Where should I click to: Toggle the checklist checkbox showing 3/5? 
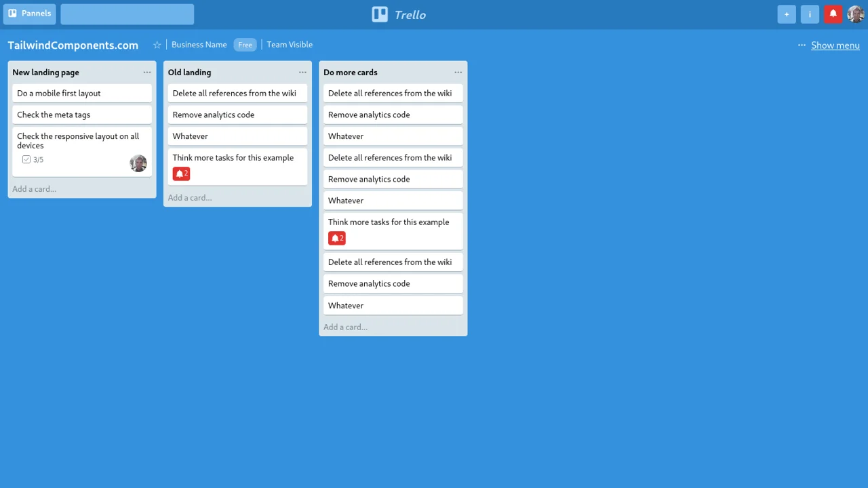pos(26,159)
